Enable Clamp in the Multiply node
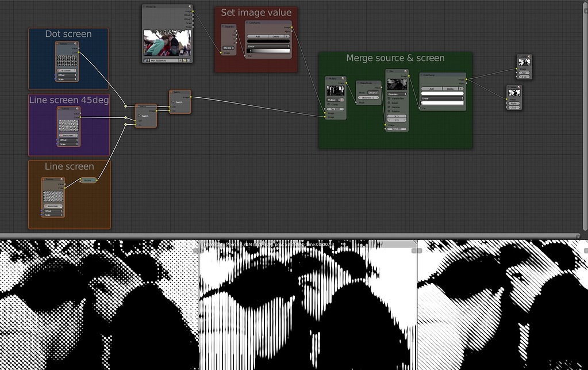 329,104
